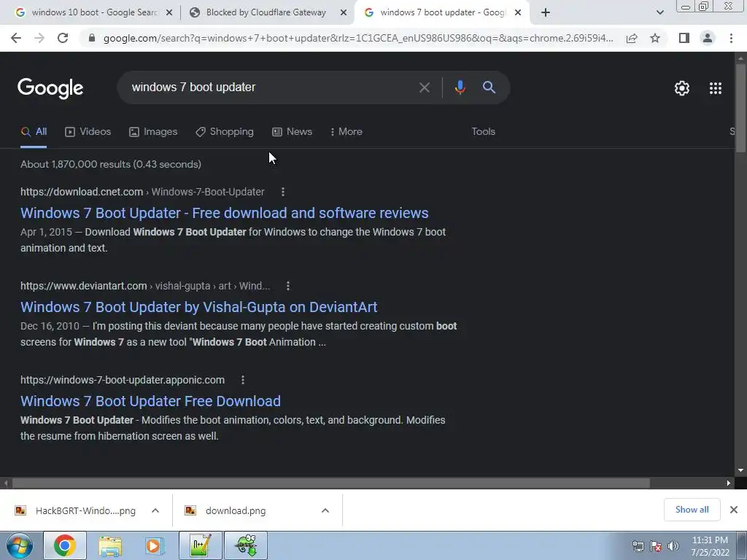Click the horizontal scrollbar left arrow

click(x=6, y=483)
